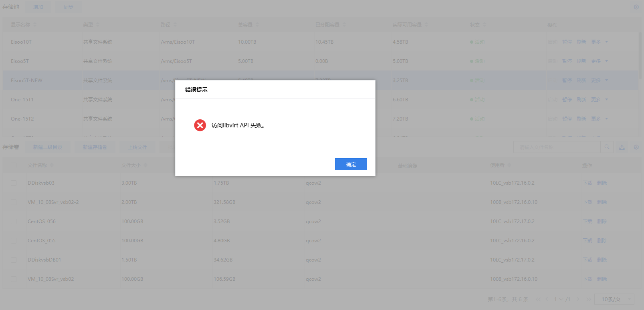This screenshot has width=644, height=310.
Task: Click 暂停 for the One-15T1 pool
Action: 567,100
